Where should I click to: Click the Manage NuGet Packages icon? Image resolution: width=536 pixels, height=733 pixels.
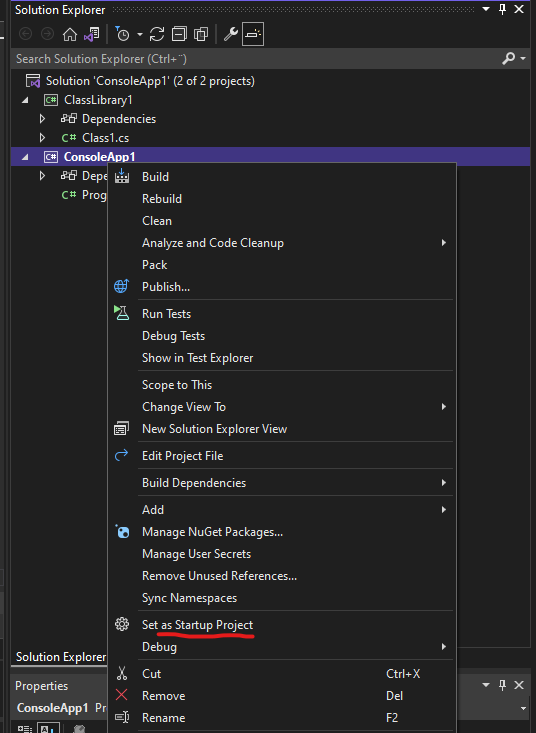tap(122, 532)
